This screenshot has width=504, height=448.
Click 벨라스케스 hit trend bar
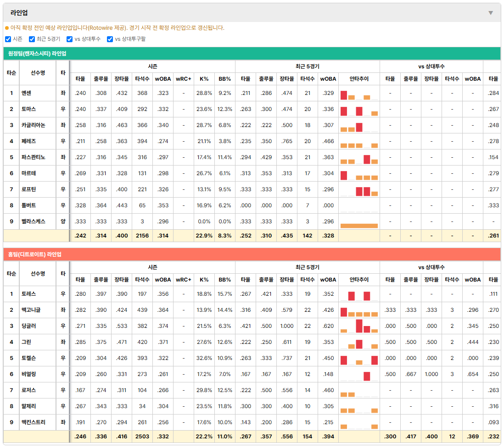[x=359, y=226]
